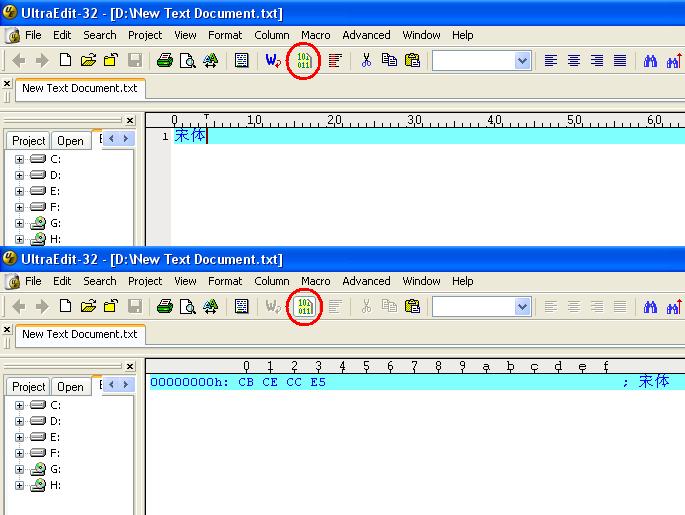The height and width of the screenshot is (515, 685).
Task: Click Align Left icon in the upper window
Action: click(551, 60)
